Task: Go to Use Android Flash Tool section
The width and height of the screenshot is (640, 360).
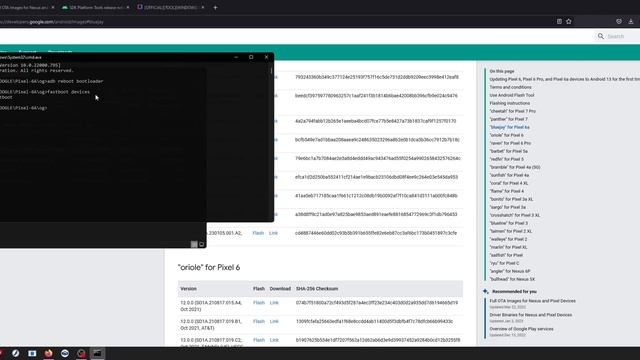Action: click(511, 95)
